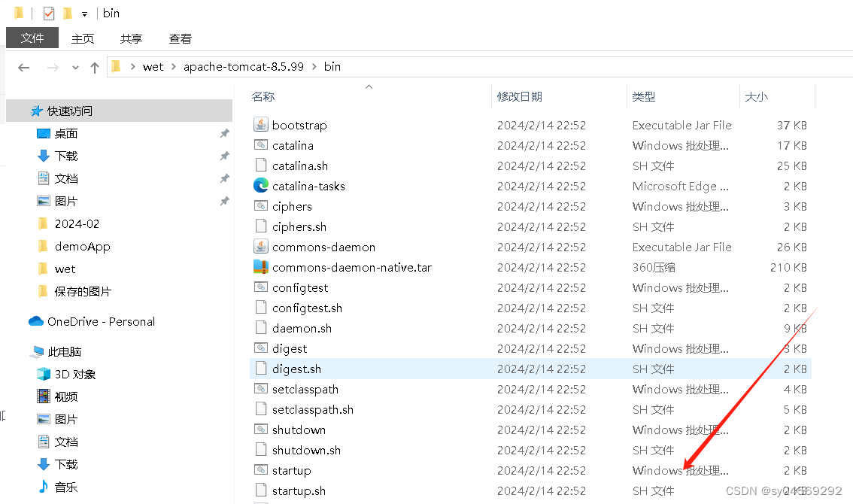Screen dimensions: 853x504
Task: Sort by the 类型 column header
Action: (x=644, y=97)
